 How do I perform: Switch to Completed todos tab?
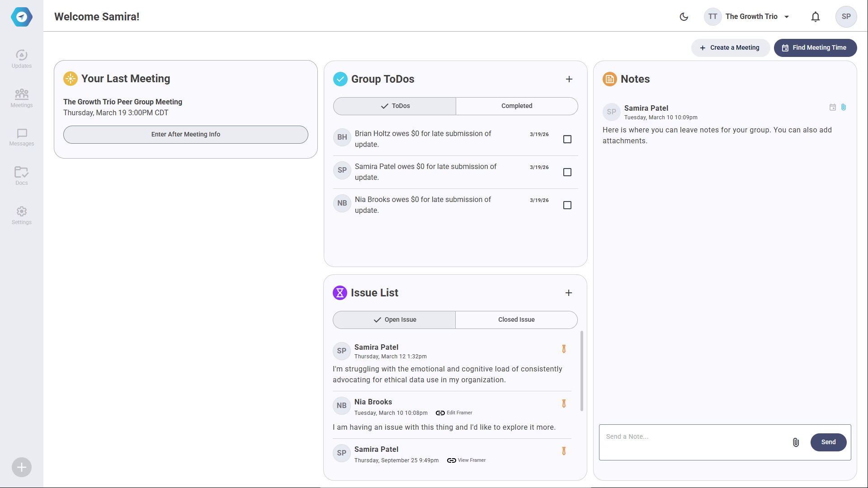[516, 106]
